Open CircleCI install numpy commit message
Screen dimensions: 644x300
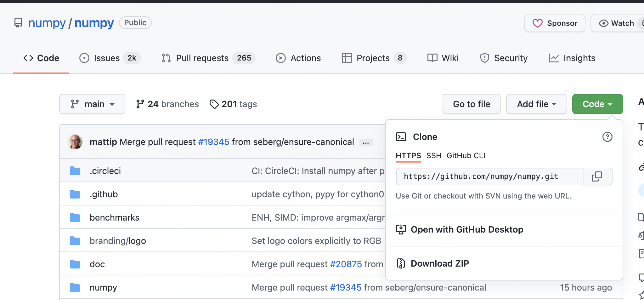[x=318, y=171]
